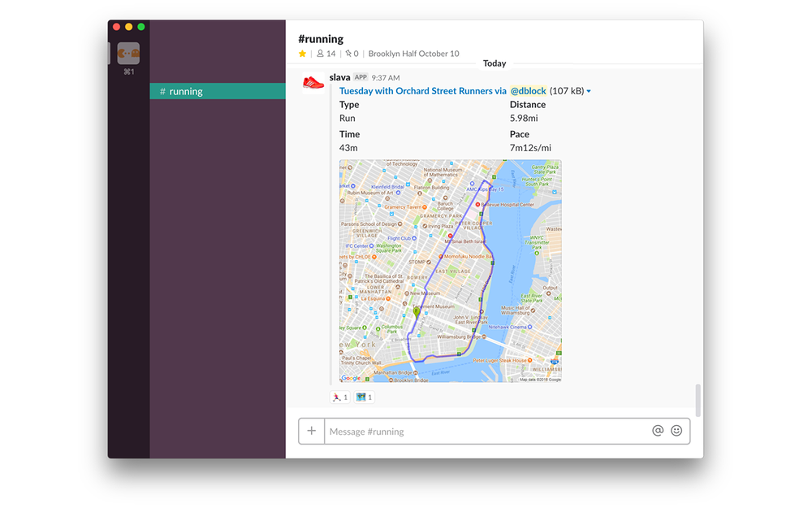Click the green start marker on map

click(x=417, y=312)
